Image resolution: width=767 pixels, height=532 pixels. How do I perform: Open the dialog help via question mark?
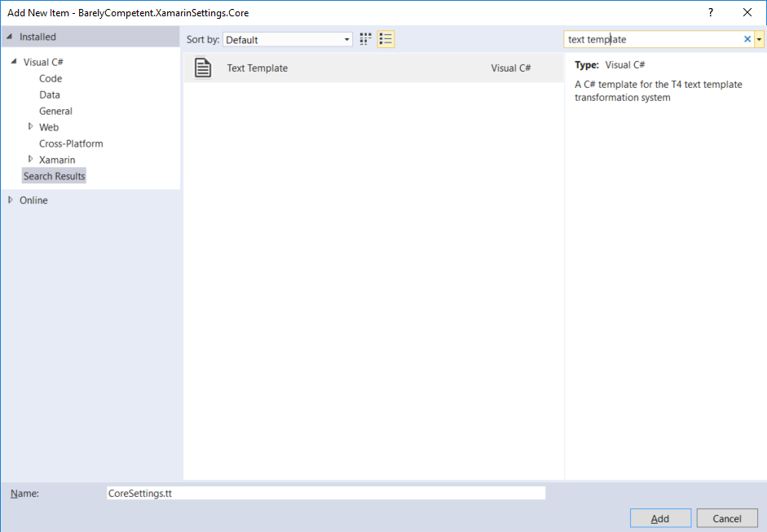[710, 12]
